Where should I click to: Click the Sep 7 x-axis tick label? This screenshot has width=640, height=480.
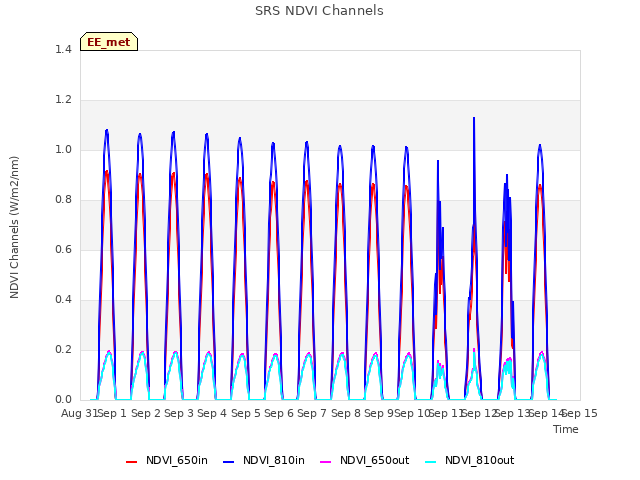click(312, 413)
